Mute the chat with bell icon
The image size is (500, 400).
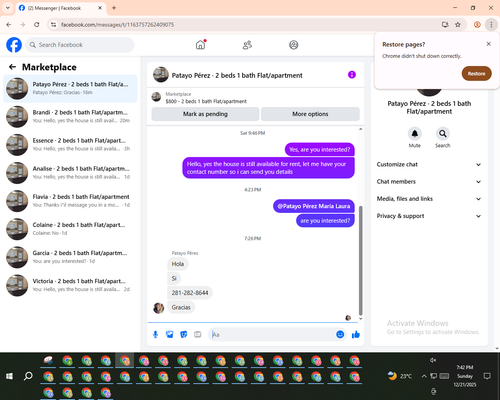[x=415, y=134]
